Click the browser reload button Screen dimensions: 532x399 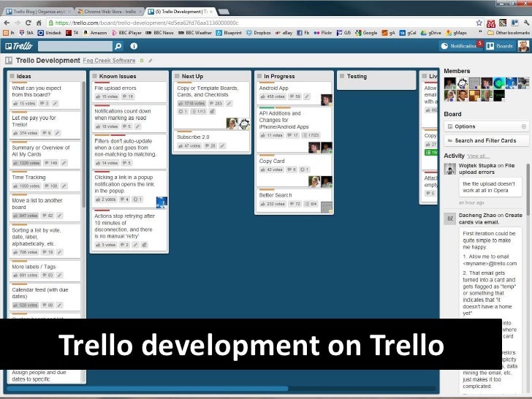pos(28,23)
